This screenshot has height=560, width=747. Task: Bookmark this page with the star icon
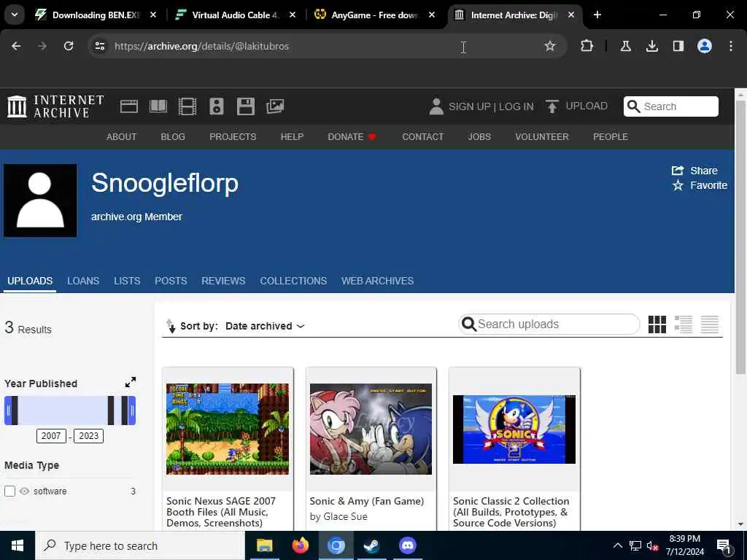550,46
